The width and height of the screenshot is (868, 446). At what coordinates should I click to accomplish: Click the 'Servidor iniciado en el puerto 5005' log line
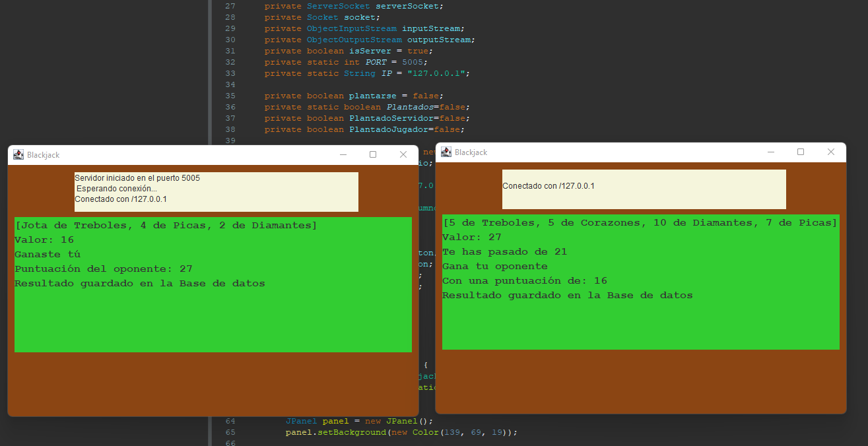point(137,178)
